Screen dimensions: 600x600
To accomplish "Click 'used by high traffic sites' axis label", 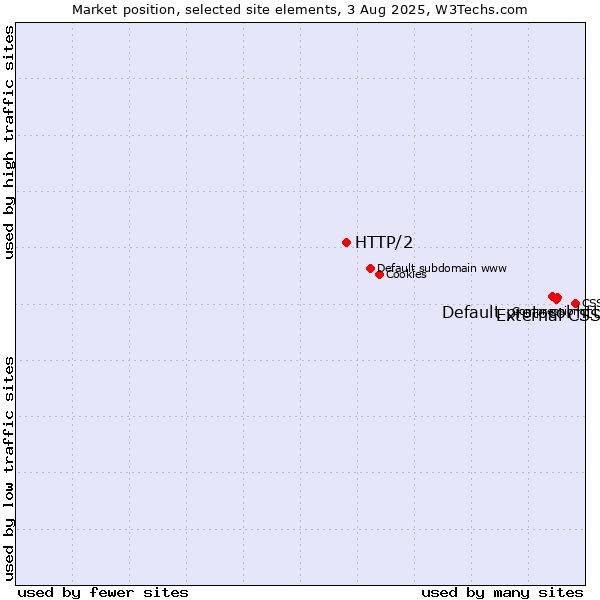I will point(9,142).
